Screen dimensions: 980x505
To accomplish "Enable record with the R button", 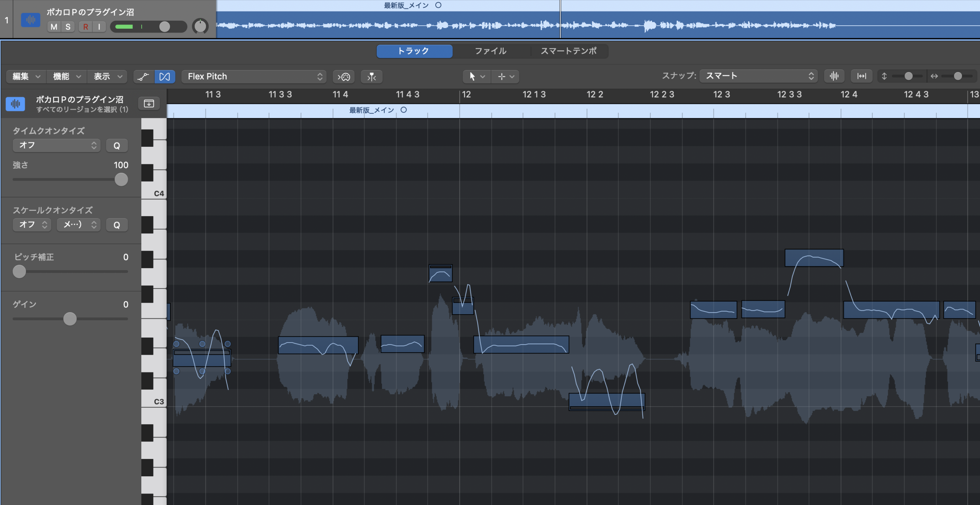I will click(85, 27).
